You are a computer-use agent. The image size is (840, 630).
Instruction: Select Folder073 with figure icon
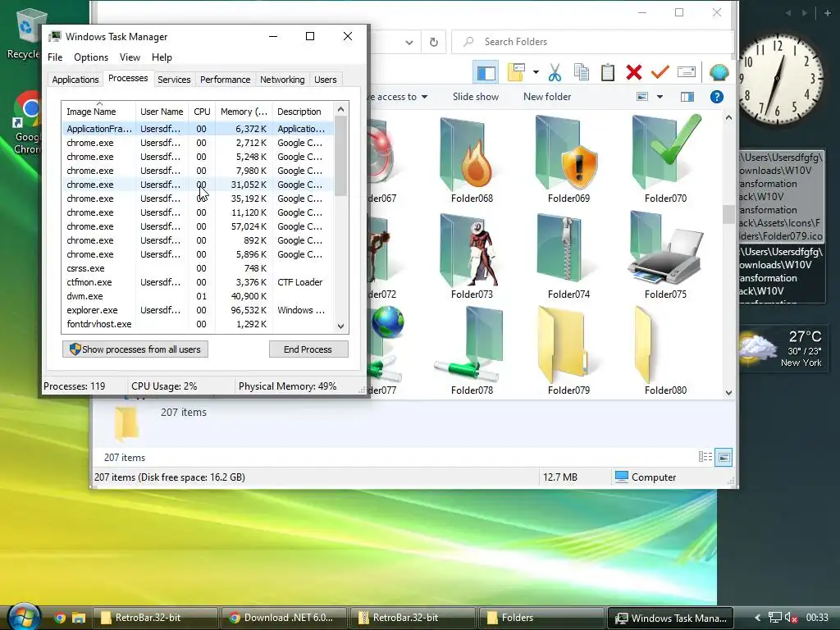coord(472,256)
